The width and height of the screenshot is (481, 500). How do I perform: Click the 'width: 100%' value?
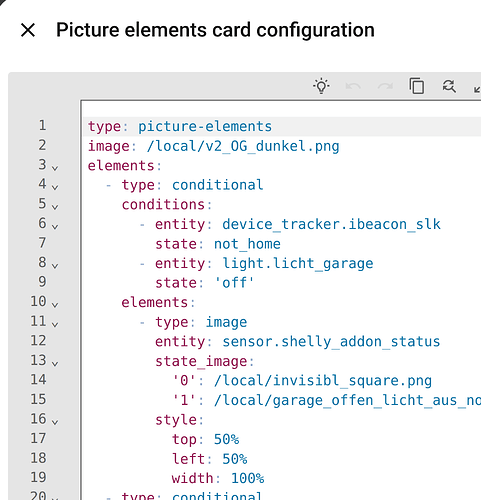pos(247,479)
